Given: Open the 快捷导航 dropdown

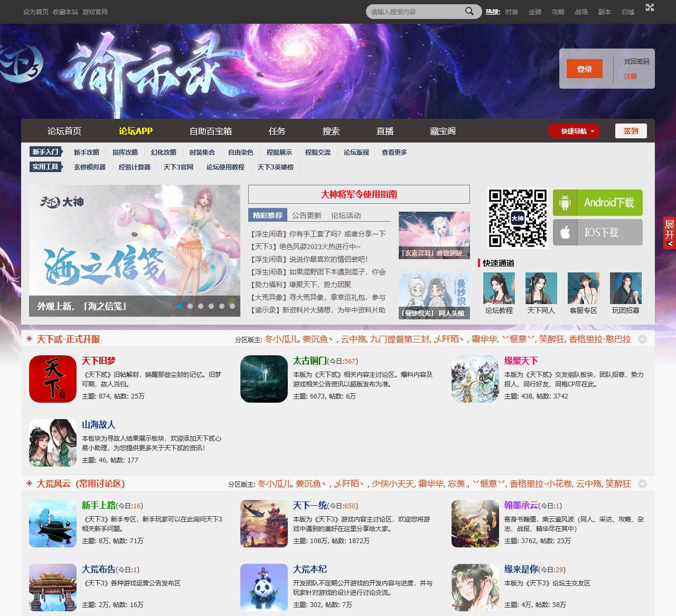Looking at the screenshot, I should tap(574, 131).
